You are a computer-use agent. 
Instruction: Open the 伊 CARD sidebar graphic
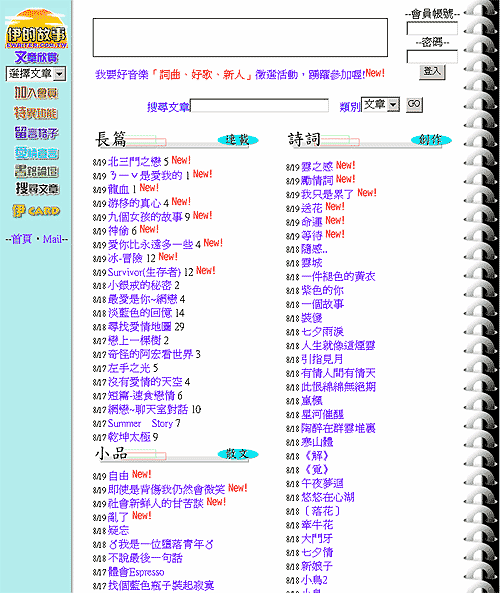(36, 211)
